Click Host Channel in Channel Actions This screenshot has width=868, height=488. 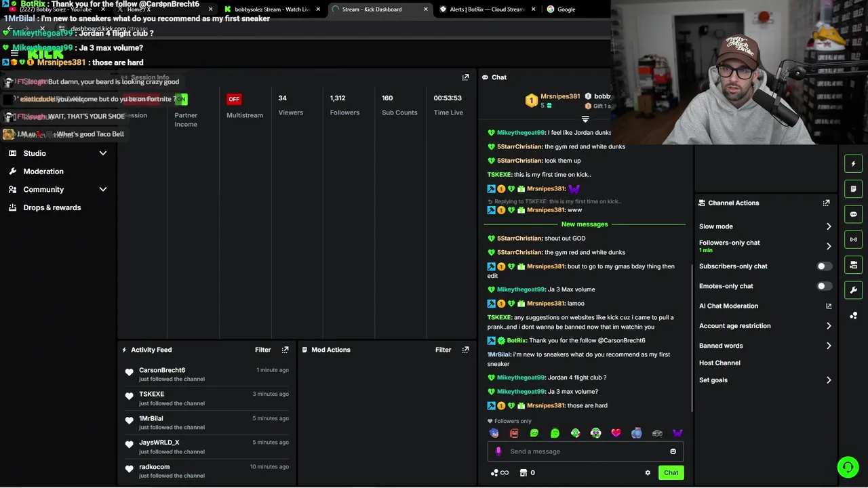pos(719,363)
